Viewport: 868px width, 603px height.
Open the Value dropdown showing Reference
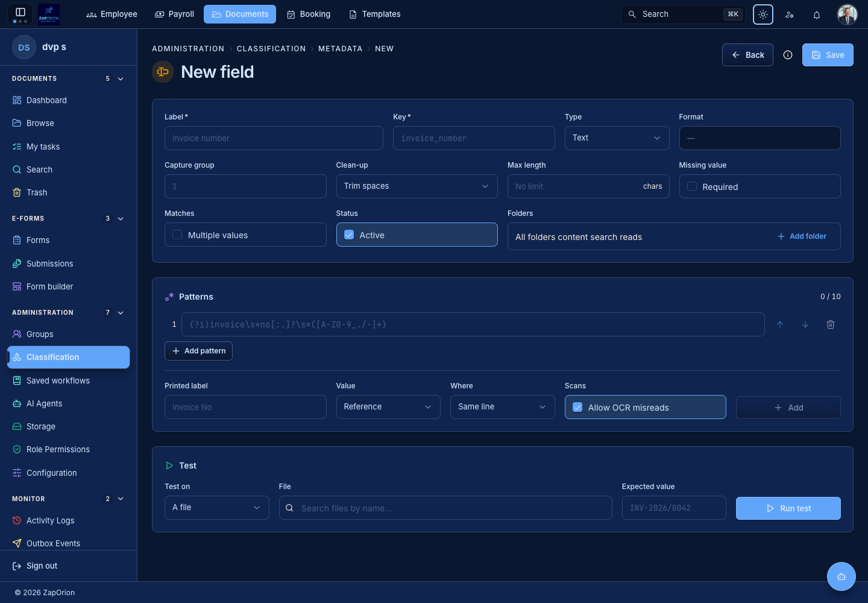(388, 407)
